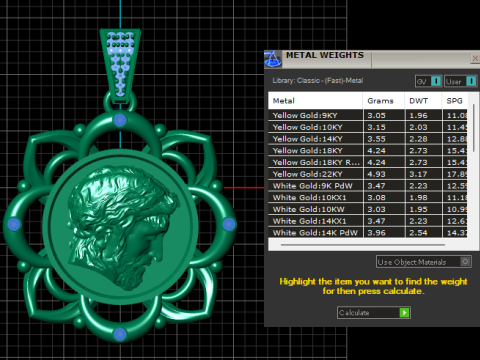Select the left blue gemstone on pendant
Viewport: 480px width, 360px height.
tap(14, 224)
